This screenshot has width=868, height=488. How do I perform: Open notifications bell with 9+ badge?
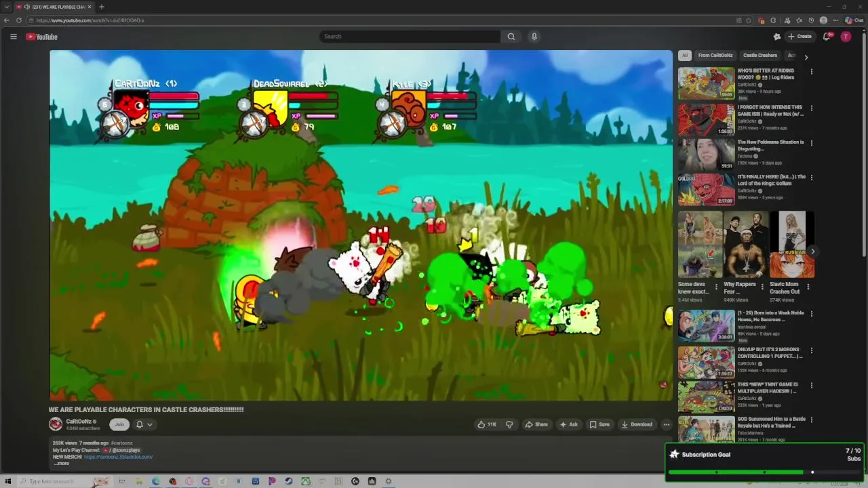pos(827,37)
